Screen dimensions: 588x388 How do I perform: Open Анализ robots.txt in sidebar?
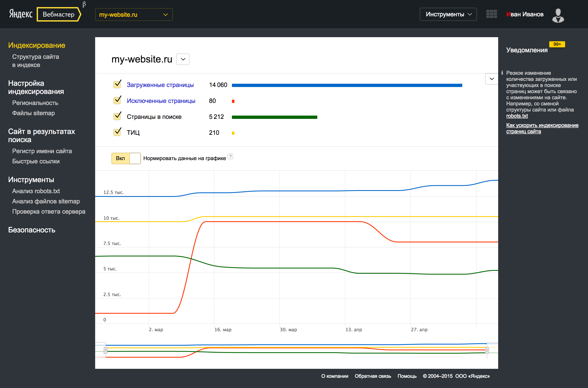coord(36,191)
